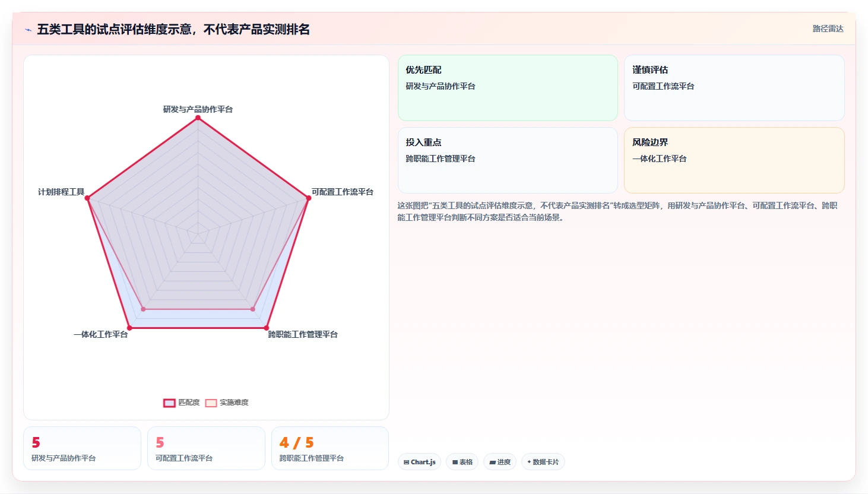
Task: Click the Chart.js tag chip
Action: click(419, 462)
